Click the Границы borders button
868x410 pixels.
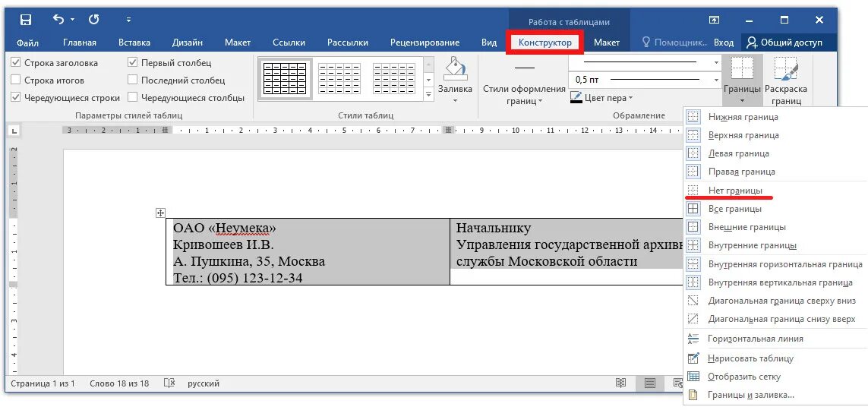point(743,80)
